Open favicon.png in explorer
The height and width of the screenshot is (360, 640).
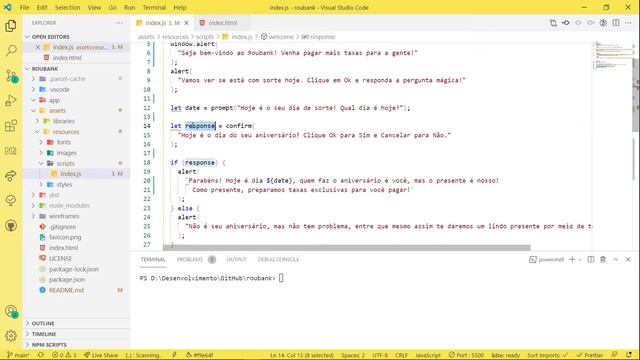point(65,237)
